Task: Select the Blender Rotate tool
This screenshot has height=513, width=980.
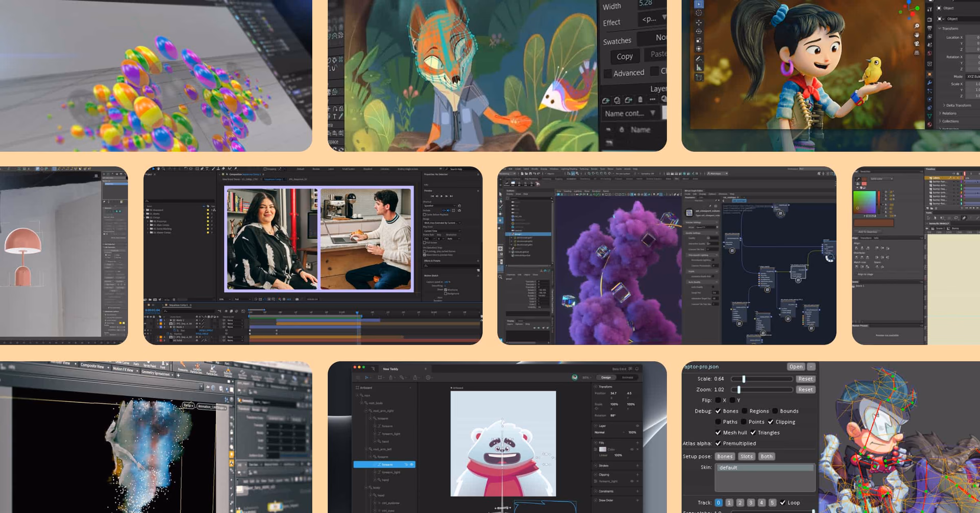Action: [x=699, y=31]
